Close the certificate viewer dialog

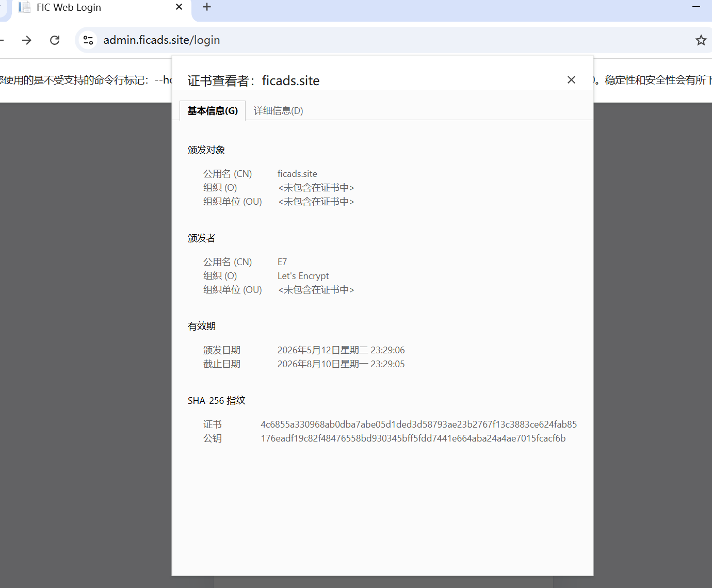coord(571,80)
